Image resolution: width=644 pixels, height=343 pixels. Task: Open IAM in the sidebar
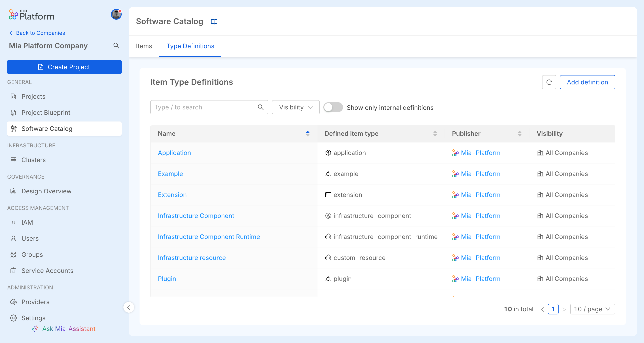(x=64, y=222)
